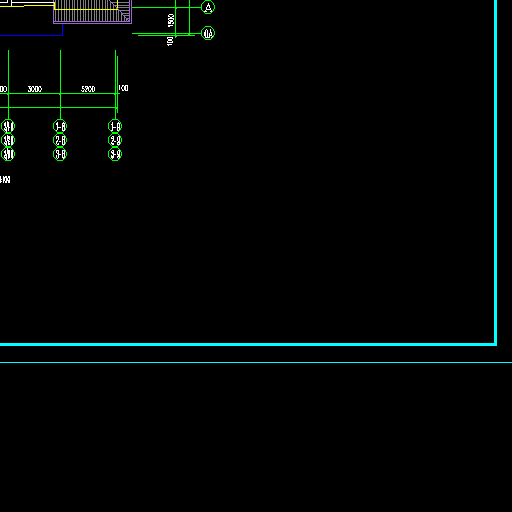Select the 5200 dimension text

point(88,89)
